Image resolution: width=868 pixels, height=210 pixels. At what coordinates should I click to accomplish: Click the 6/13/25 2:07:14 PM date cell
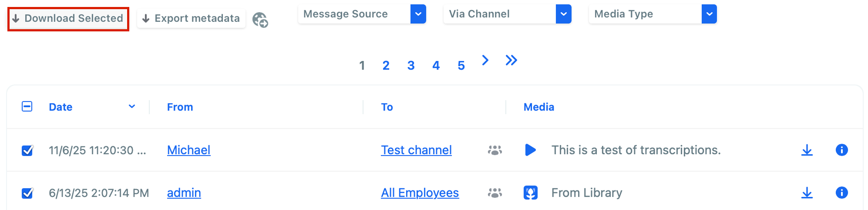click(x=99, y=193)
